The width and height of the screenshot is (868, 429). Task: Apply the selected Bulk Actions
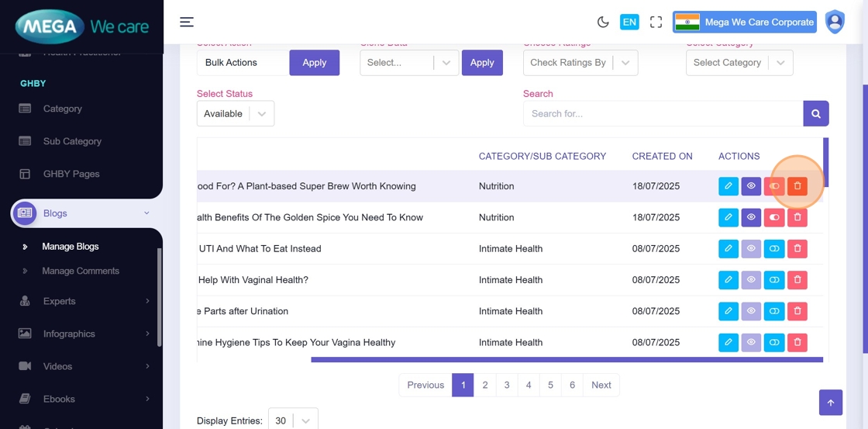click(314, 63)
